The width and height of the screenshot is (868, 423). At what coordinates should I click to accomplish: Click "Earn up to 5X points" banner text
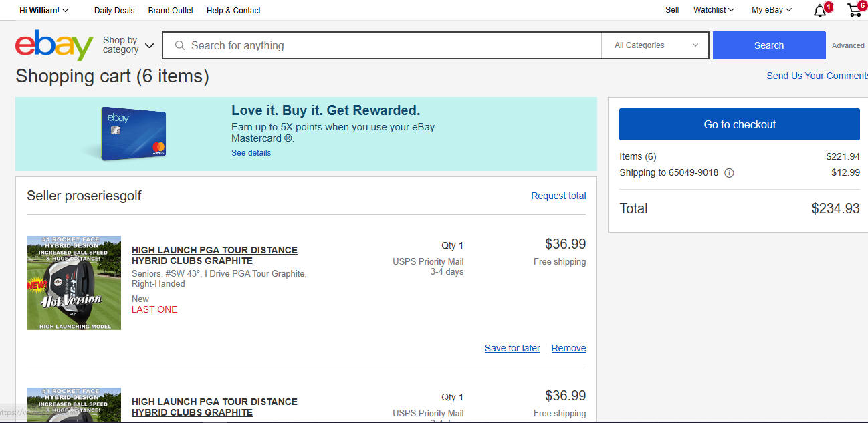coord(333,132)
